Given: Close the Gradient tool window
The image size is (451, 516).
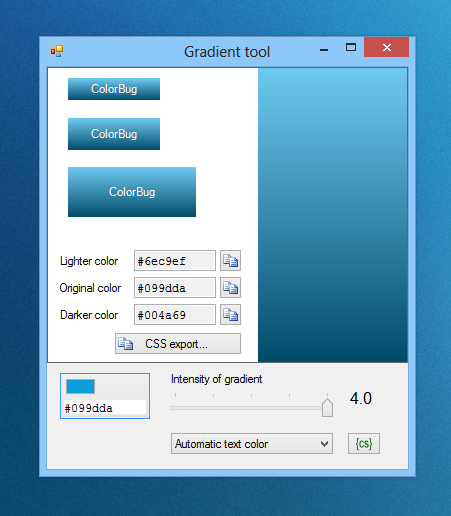Looking at the screenshot, I should click(386, 47).
